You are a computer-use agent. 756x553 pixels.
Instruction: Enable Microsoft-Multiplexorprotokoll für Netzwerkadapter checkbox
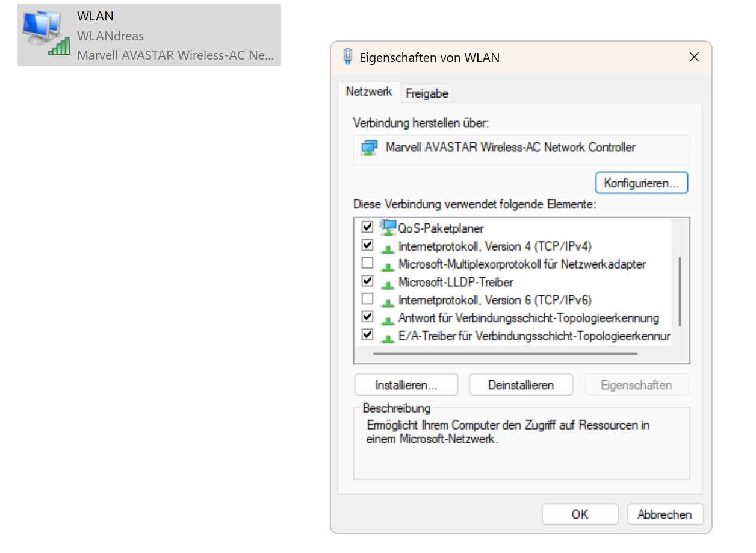pos(367,263)
